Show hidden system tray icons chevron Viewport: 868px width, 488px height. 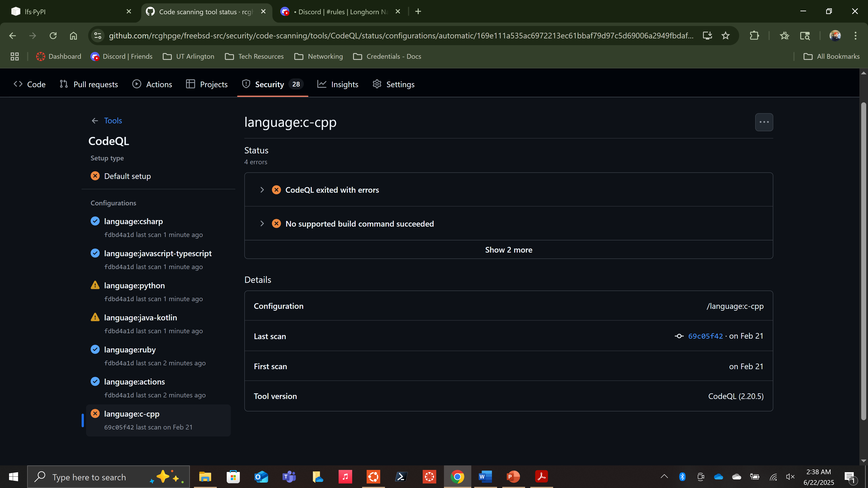click(x=664, y=476)
